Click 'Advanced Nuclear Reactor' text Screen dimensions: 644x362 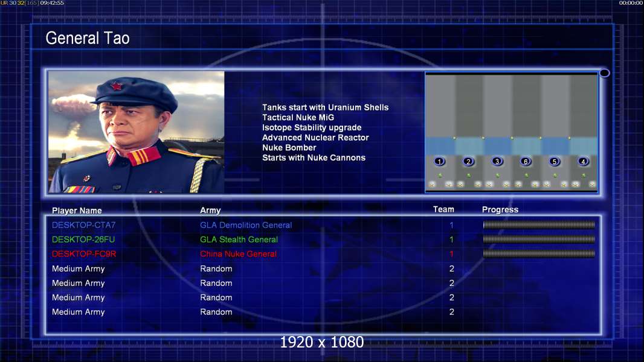coord(315,138)
